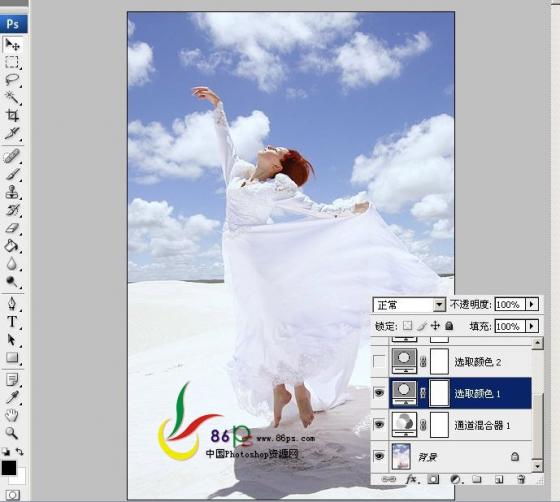The image size is (560, 502).
Task: Select the Pen tool
Action: pyautogui.click(x=12, y=304)
